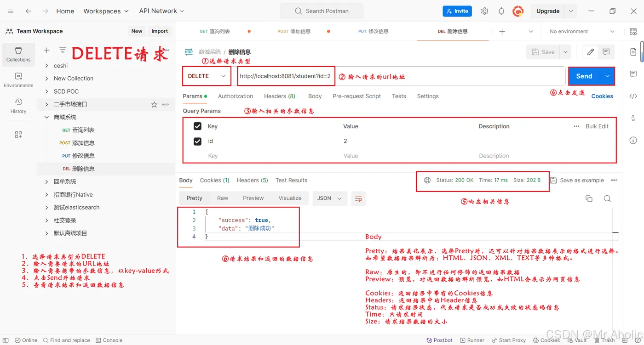Star the 二手市场接口 collection
Image resolution: width=644 pixels, height=345 pixels.
click(154, 105)
